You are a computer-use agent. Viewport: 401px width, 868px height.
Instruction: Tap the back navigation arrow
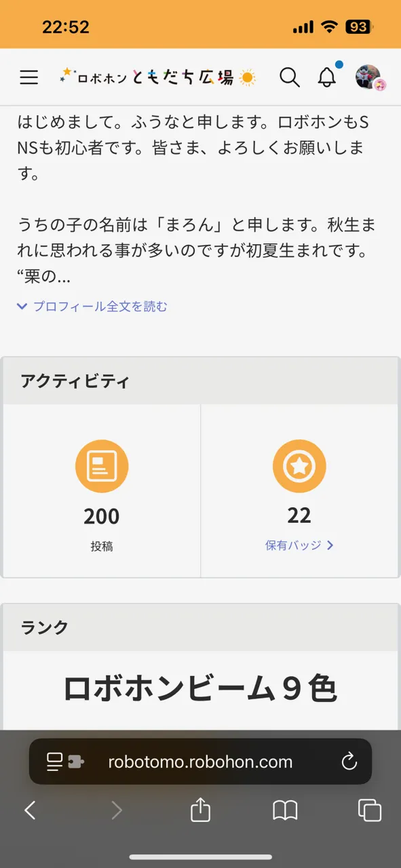30,810
